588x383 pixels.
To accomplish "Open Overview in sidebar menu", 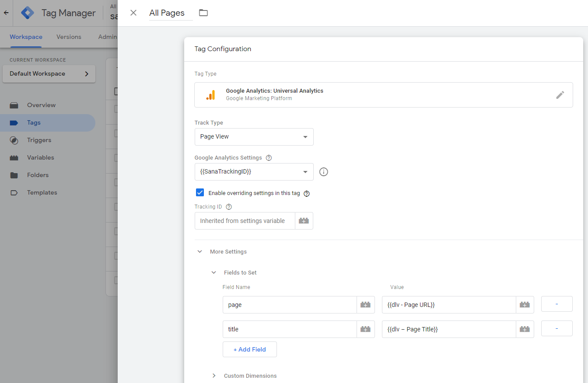I will (x=41, y=105).
